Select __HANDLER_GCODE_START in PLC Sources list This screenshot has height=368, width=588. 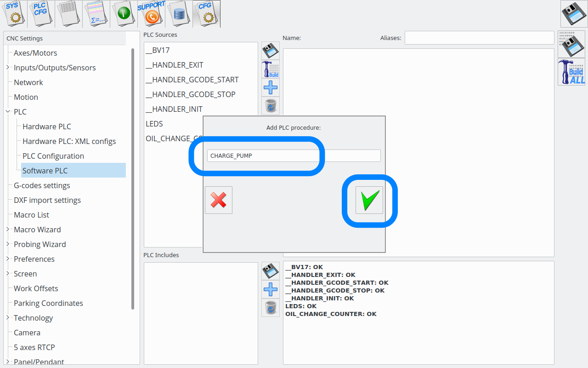tap(192, 80)
